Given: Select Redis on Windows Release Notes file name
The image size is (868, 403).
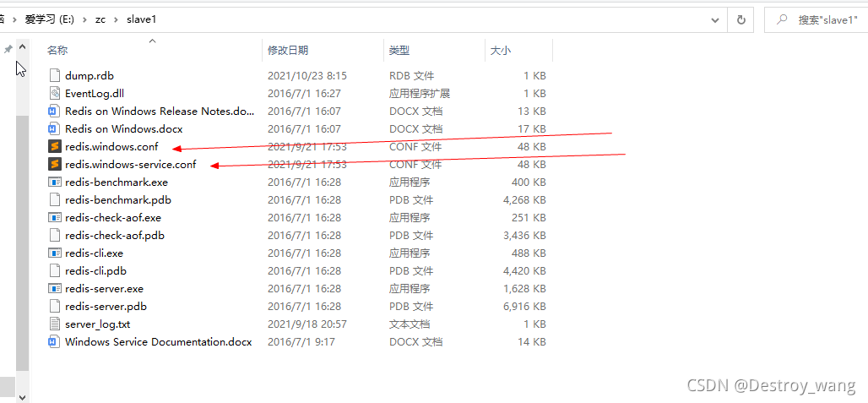Looking at the screenshot, I should click(x=160, y=112).
